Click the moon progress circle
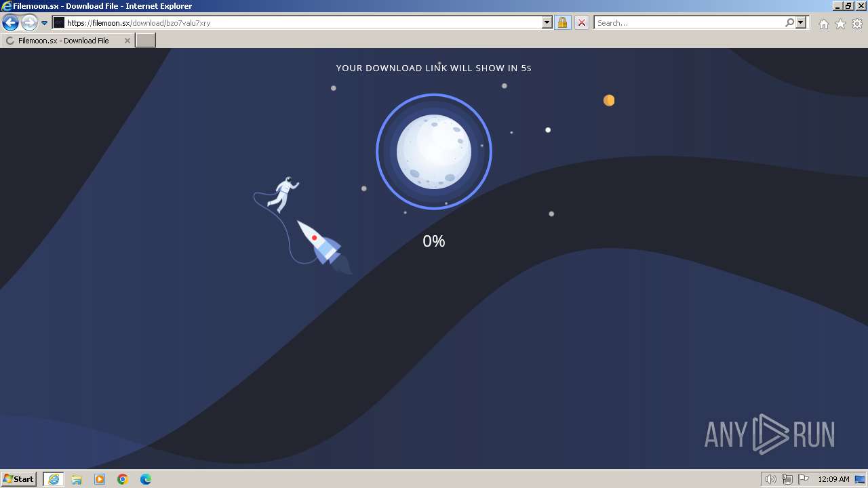The width and height of the screenshot is (868, 488). tap(434, 152)
